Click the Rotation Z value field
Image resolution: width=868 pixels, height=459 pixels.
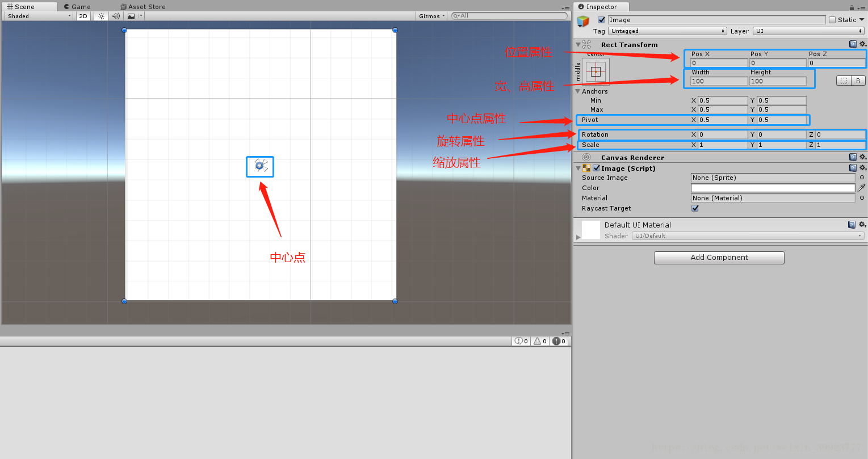[840, 134]
